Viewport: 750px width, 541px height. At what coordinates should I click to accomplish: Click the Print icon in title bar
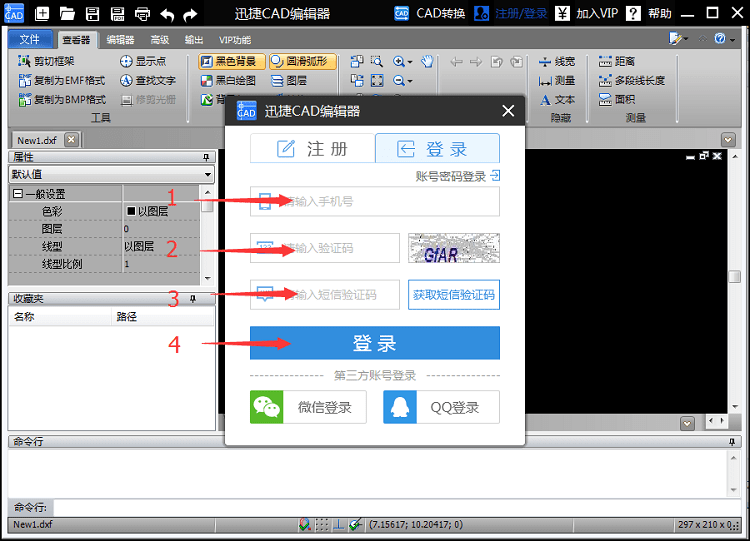pos(143,14)
